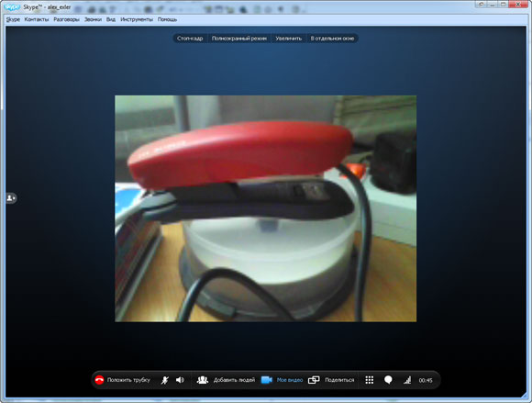Viewport: 532px width, 403px height.
Task: Check the call quality signal icon
Action: coord(407,380)
